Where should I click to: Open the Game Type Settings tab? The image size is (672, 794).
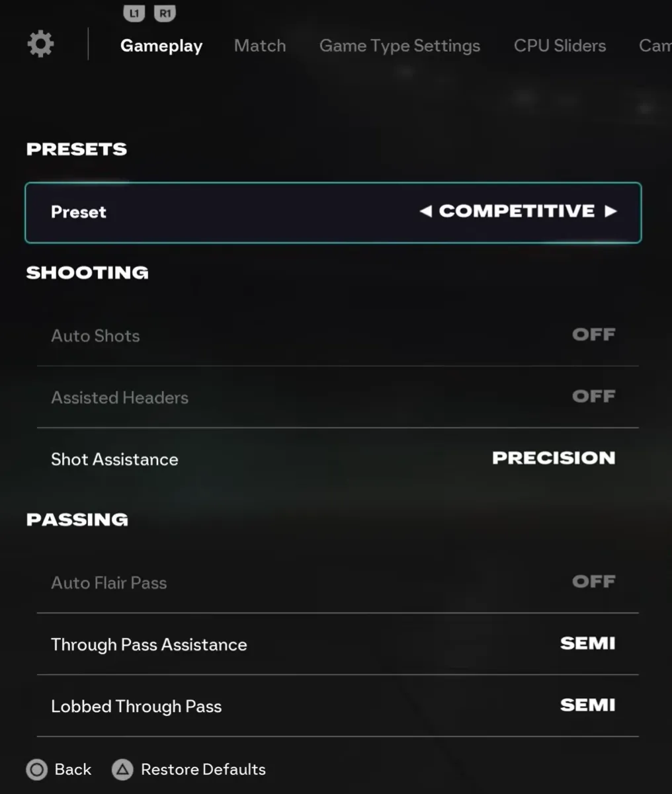(x=399, y=46)
